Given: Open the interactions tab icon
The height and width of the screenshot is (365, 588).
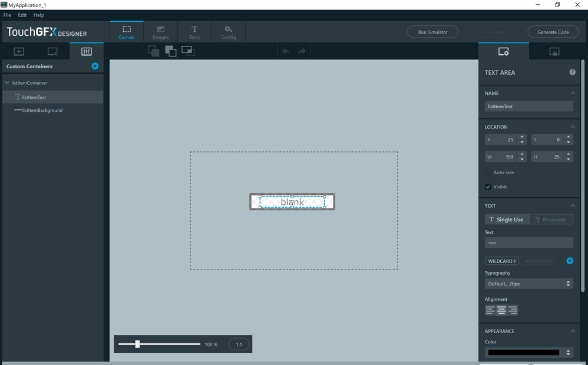Looking at the screenshot, I should click(554, 51).
